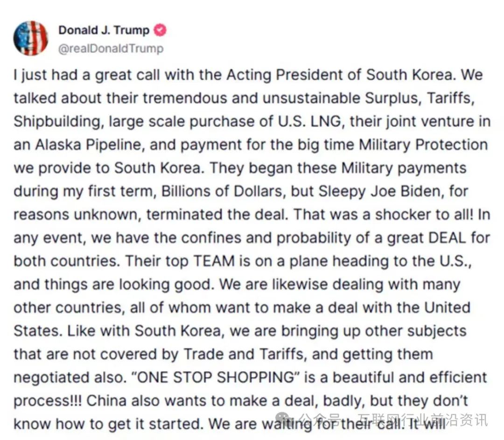This screenshot has height=440, width=504.
Task: Click "United" at the end of a line
Action: [448, 307]
